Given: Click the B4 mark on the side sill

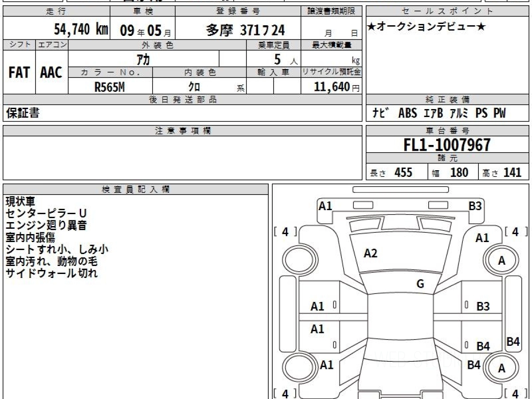Looking at the screenshot, I should pos(513,341).
